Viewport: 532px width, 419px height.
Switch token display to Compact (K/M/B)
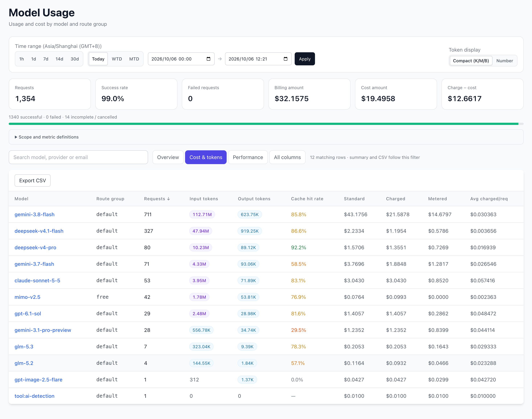point(471,61)
